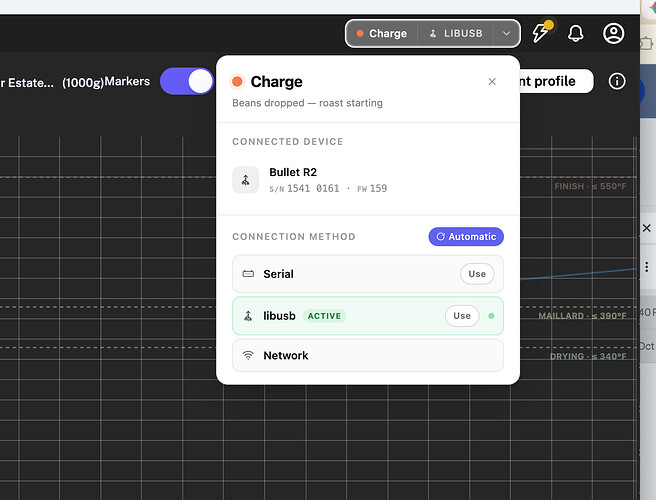Click the 'Beans dropped — roast starting' text
This screenshot has width=656, height=500.
pos(307,103)
